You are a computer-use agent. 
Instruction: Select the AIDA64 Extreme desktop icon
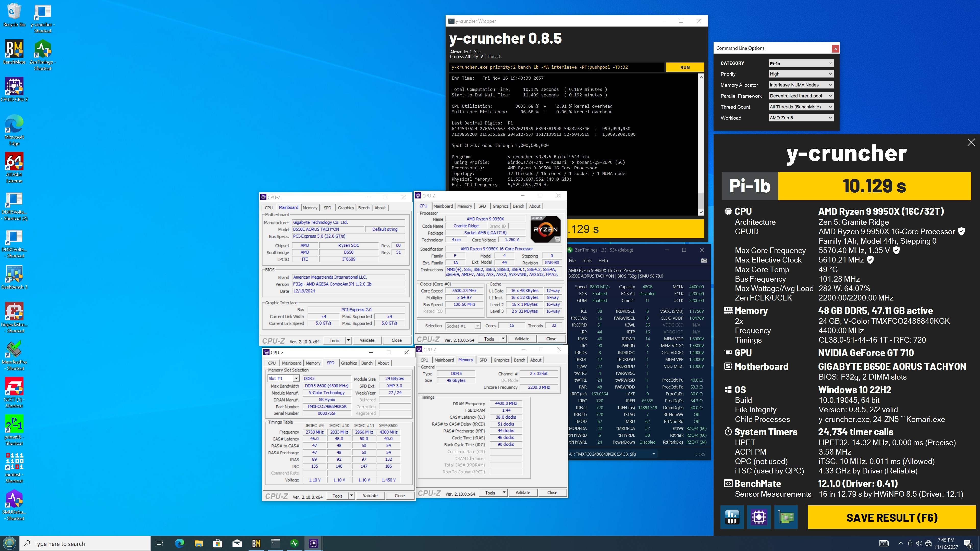(x=14, y=168)
